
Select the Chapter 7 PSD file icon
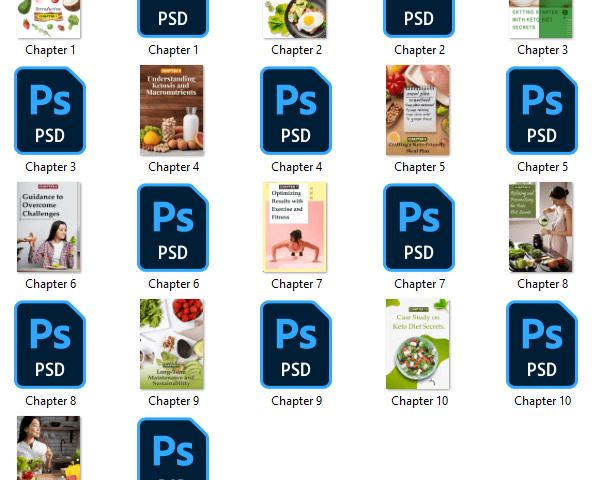click(419, 227)
